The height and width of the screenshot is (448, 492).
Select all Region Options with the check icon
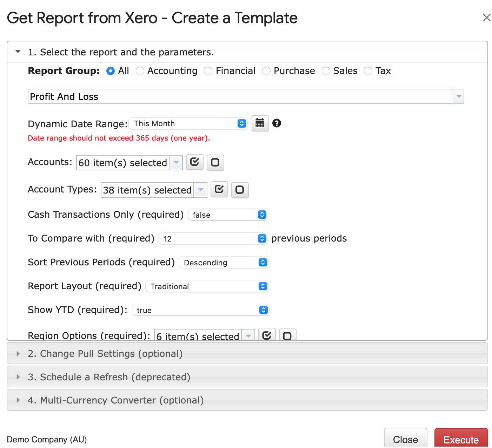click(267, 335)
